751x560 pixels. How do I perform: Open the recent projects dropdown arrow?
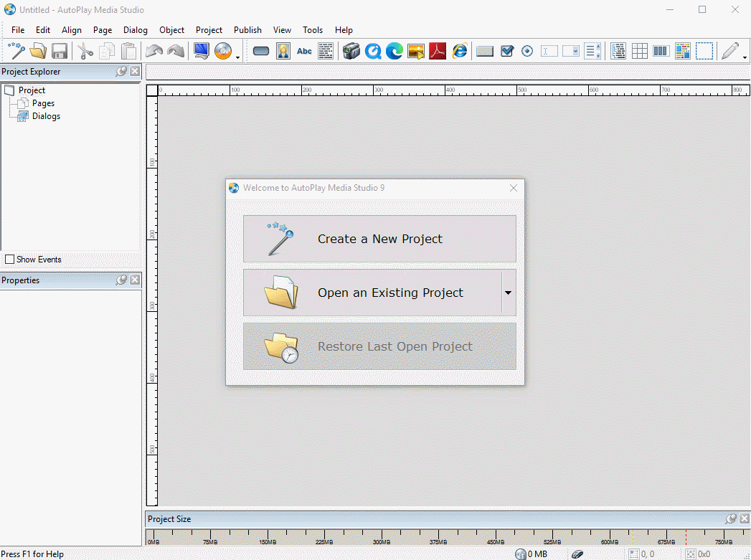[508, 293]
